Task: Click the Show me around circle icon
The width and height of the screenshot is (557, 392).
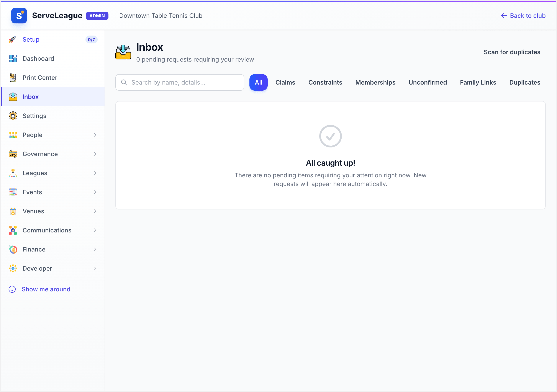Action: [12, 289]
